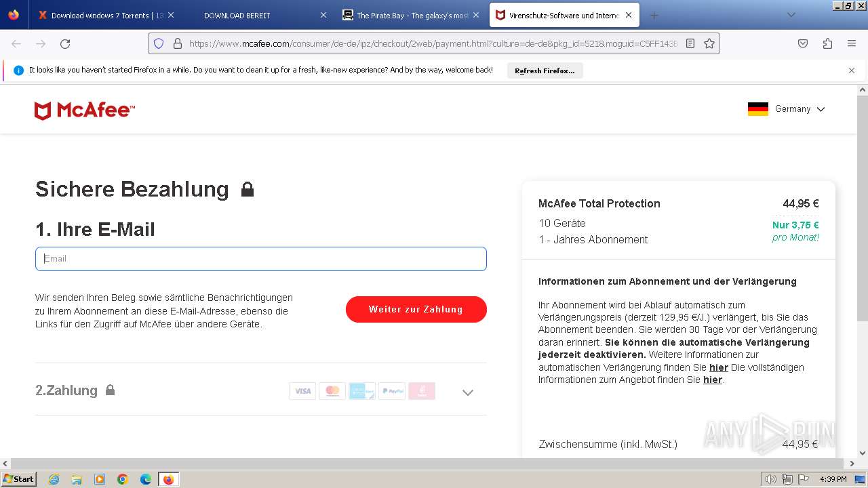Click the Visa card icon

click(302, 391)
